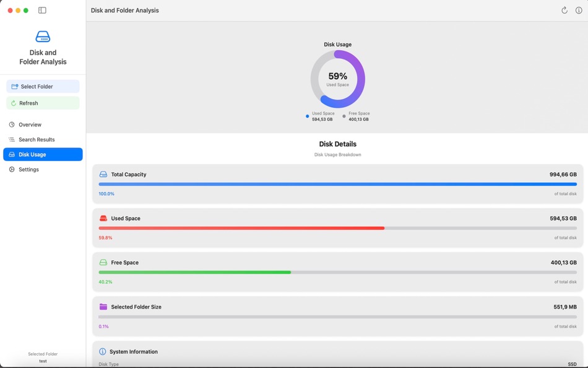Screen dimensions: 588x368
Task: Select the Overview clock icon
Action: click(x=12, y=125)
